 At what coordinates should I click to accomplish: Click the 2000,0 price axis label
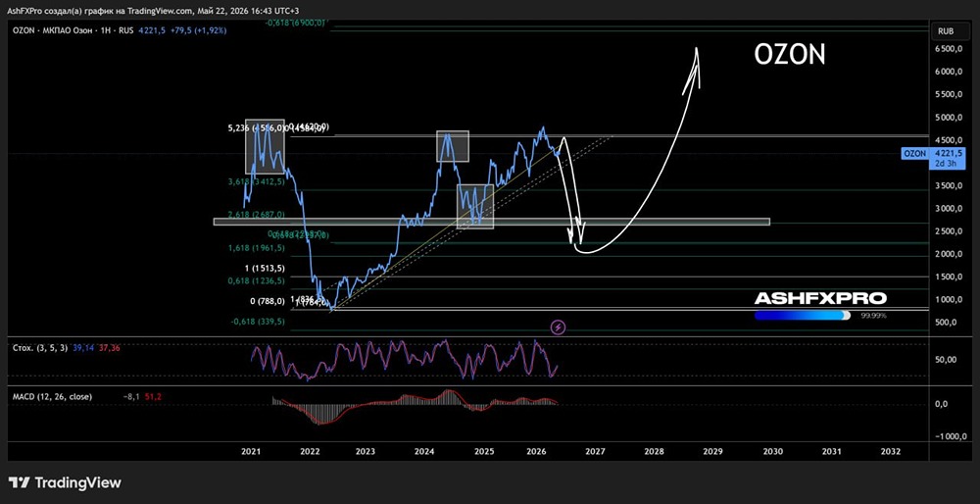[x=950, y=254]
